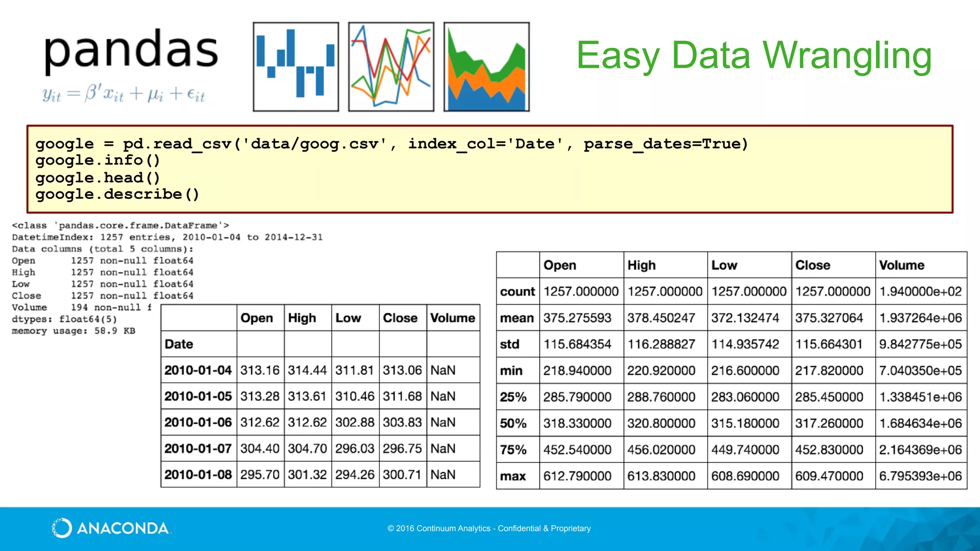Click the 50% row label
The height and width of the screenshot is (551, 980).
click(513, 423)
